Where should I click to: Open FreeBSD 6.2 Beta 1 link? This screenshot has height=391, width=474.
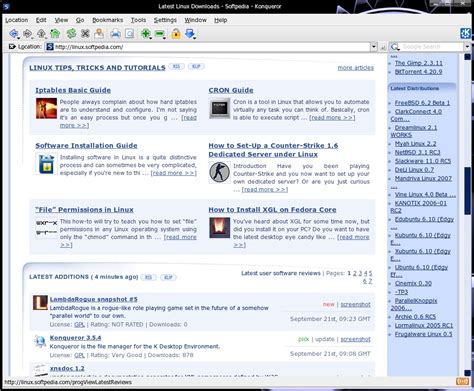[x=422, y=103]
